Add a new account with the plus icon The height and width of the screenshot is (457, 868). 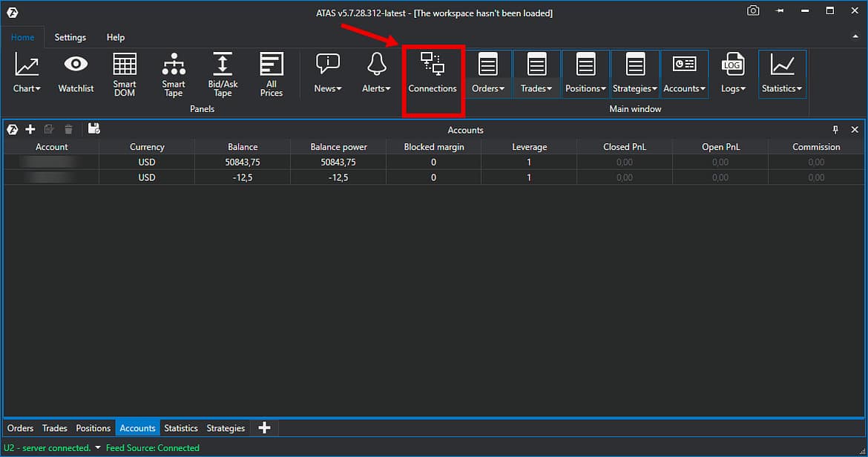click(x=30, y=129)
